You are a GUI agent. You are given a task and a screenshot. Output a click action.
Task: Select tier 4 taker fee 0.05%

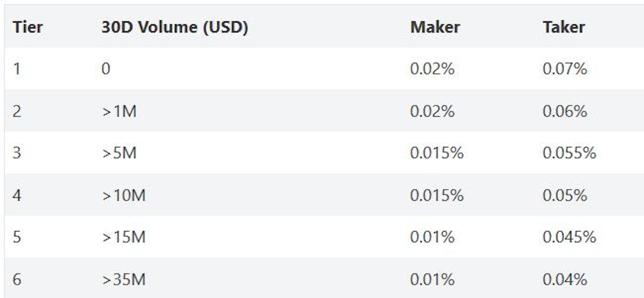(565, 196)
